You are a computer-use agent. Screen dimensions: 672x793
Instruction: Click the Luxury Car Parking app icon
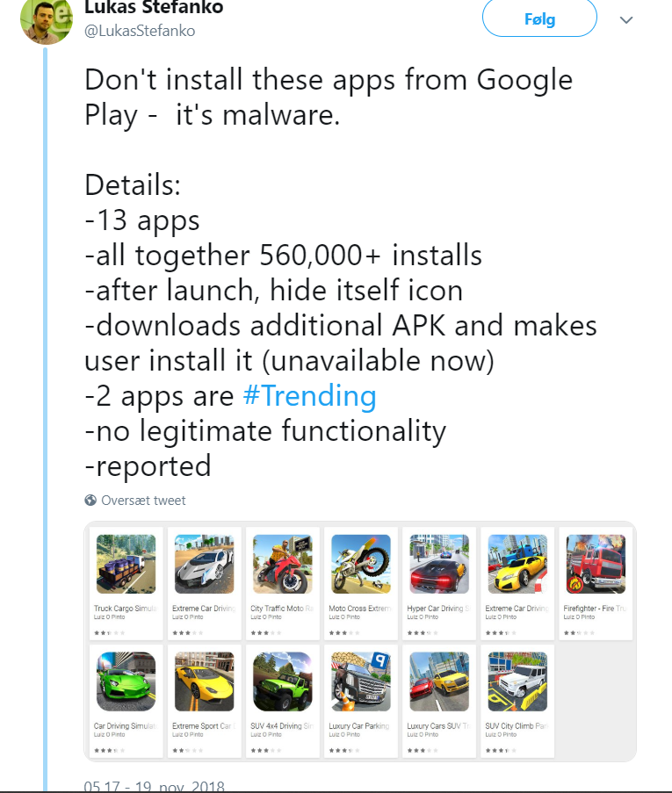coord(360,681)
